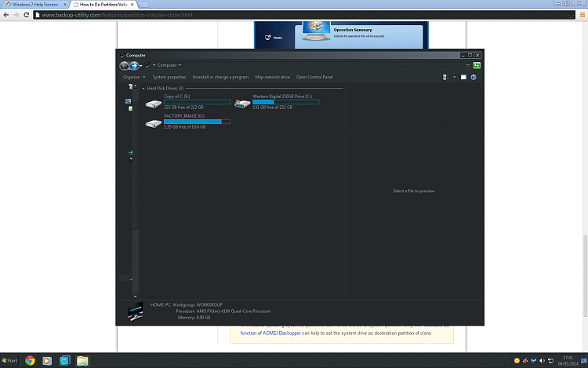Follow the AOMEI Backupper link
Image resolution: width=588 pixels, height=368 pixels.
[270, 333]
